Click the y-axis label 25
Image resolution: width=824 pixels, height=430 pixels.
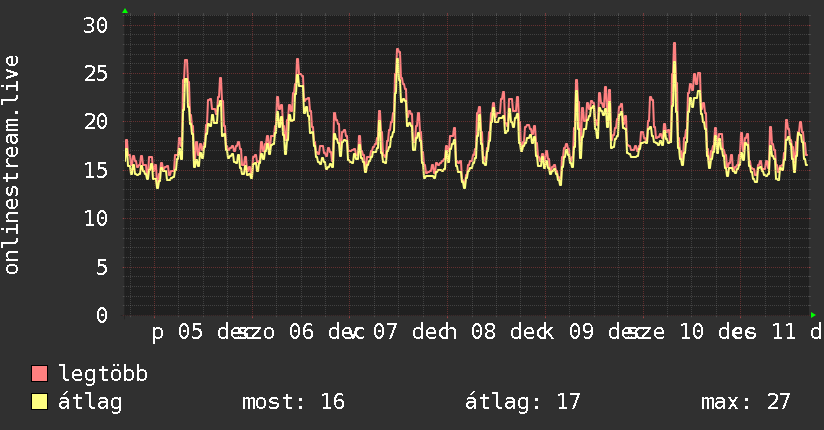pyautogui.click(x=96, y=74)
